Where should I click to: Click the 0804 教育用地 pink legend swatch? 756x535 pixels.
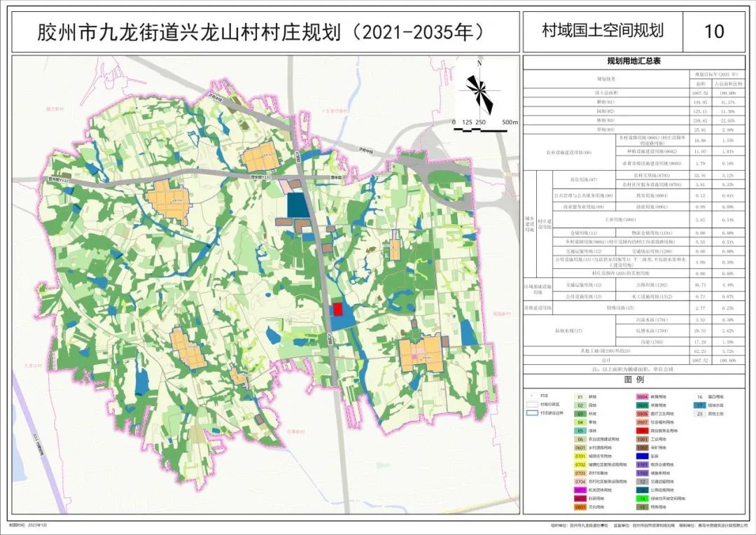pyautogui.click(x=642, y=396)
